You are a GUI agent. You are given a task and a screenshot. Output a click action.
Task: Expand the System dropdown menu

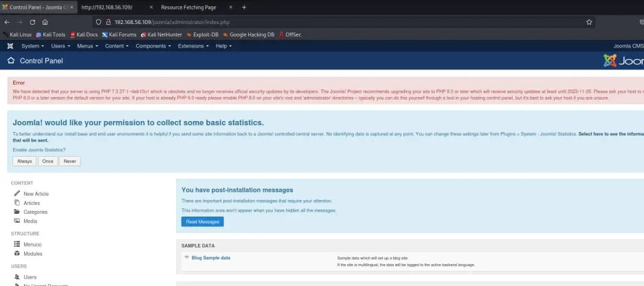pyautogui.click(x=32, y=46)
